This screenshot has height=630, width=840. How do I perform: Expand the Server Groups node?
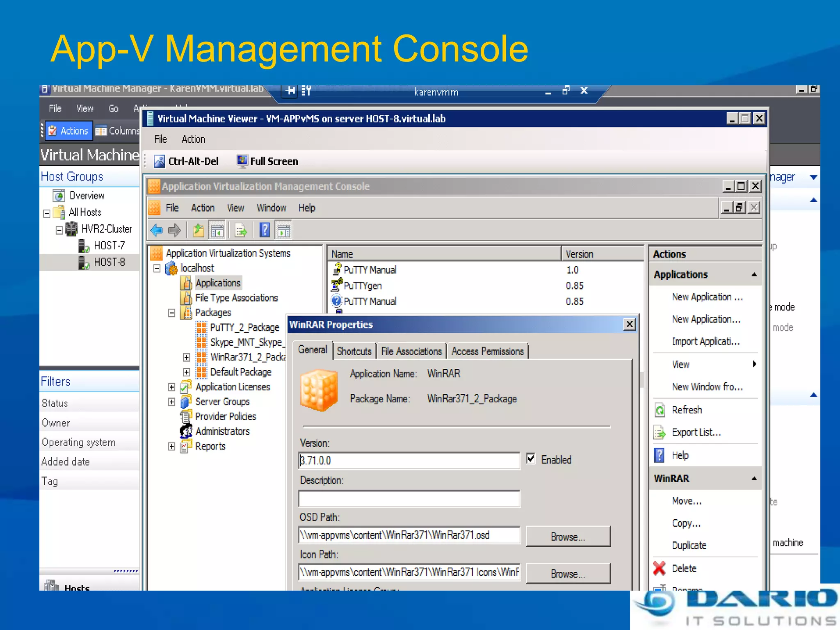click(172, 402)
